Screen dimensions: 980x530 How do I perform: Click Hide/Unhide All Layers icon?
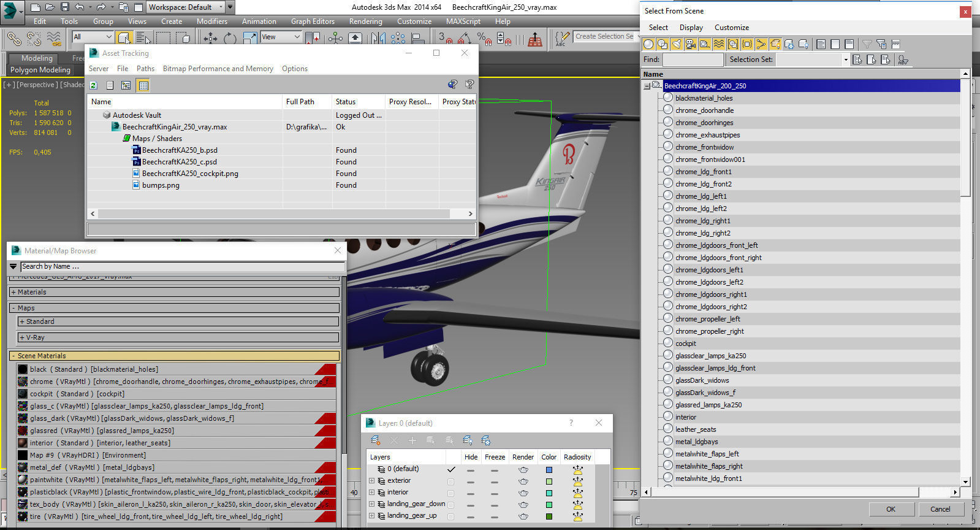pyautogui.click(x=468, y=440)
